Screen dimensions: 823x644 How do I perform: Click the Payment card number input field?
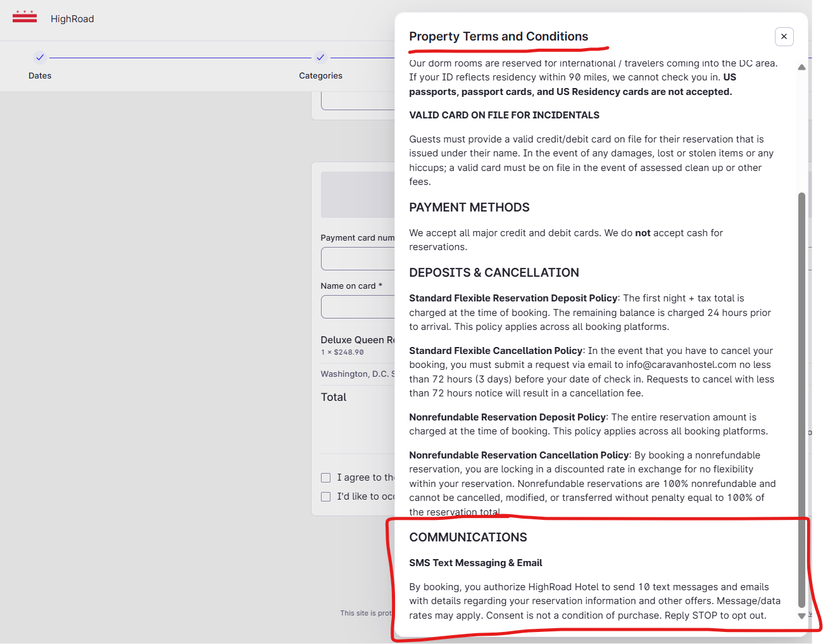click(x=358, y=258)
